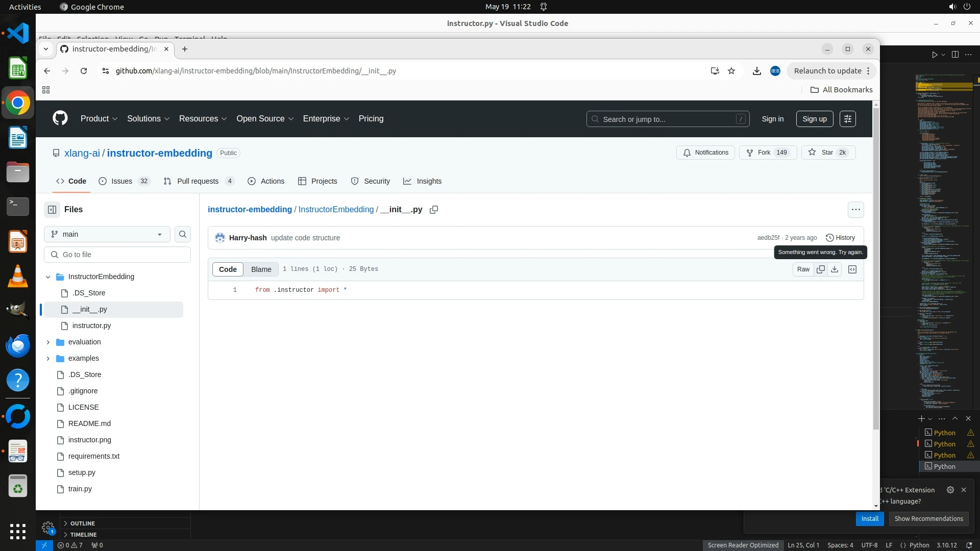The height and width of the screenshot is (551, 980).
Task: Click the search files magnifier icon
Action: 183,234
